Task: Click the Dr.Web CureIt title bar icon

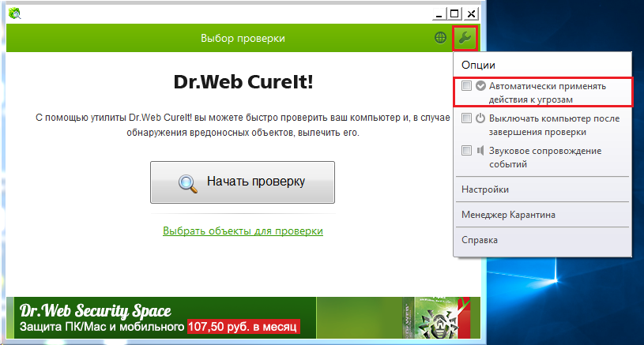Action: click(15, 13)
